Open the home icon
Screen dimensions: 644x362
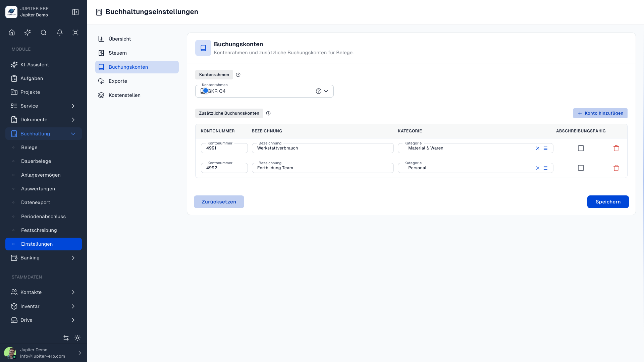coord(12,33)
